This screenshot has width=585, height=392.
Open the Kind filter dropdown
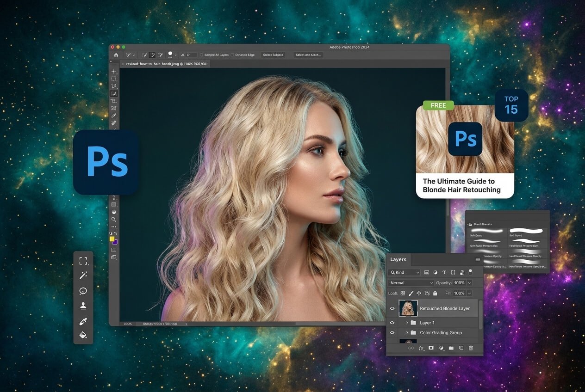tap(404, 272)
